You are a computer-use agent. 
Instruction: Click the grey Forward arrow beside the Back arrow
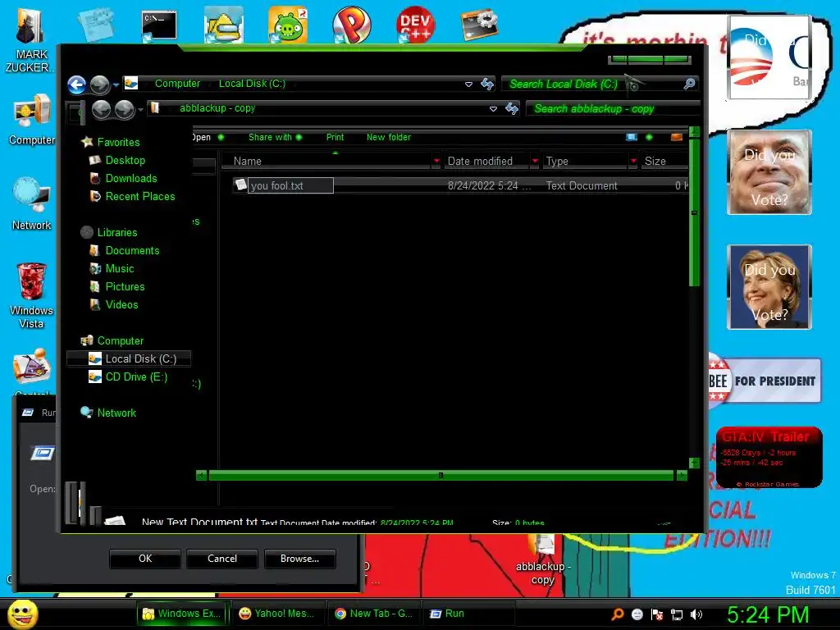click(99, 84)
